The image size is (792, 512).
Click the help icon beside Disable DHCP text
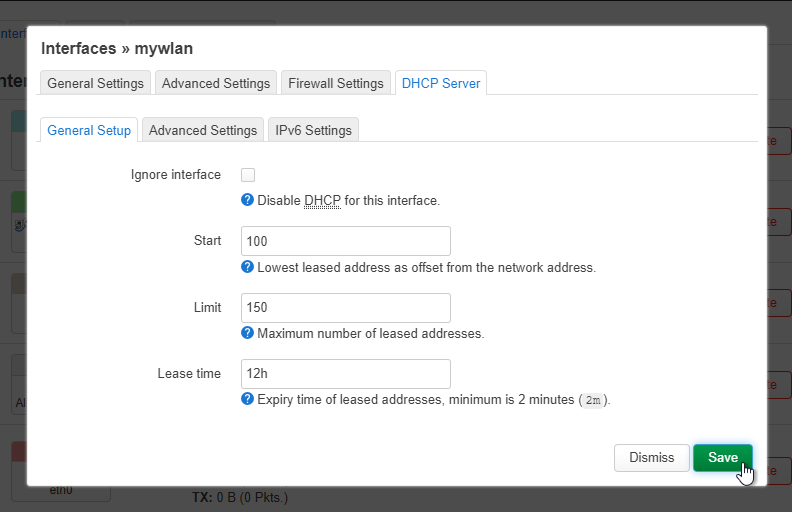point(247,200)
